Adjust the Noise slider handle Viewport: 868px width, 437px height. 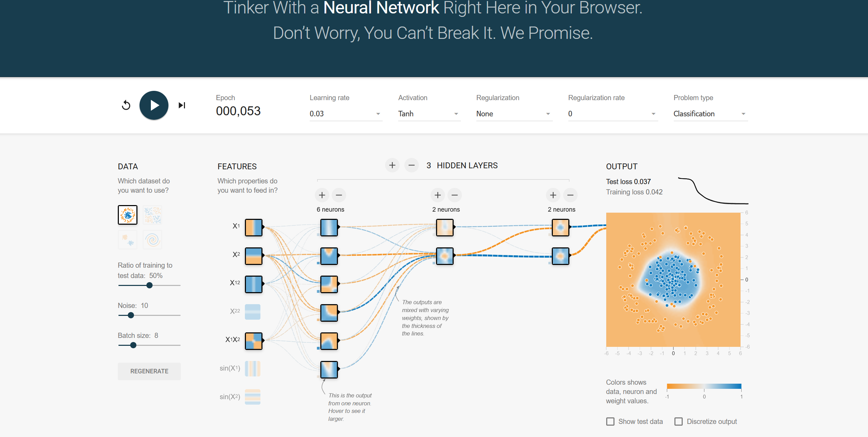tap(131, 315)
